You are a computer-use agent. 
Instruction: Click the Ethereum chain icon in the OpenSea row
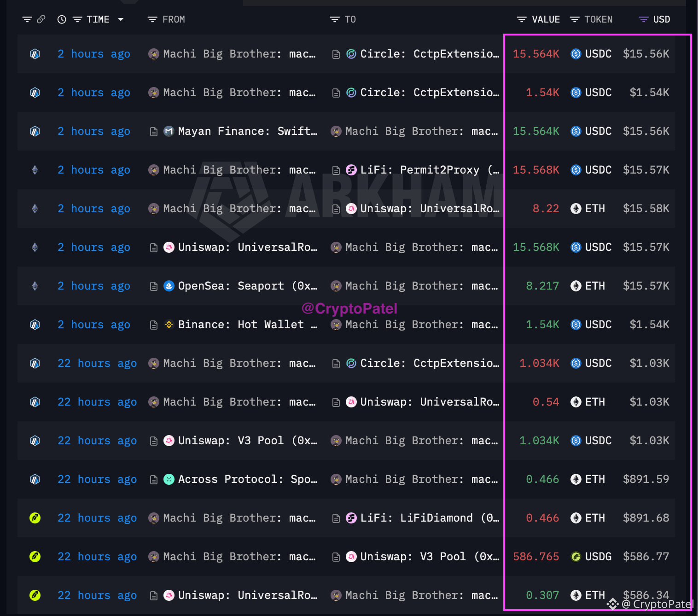(35, 286)
